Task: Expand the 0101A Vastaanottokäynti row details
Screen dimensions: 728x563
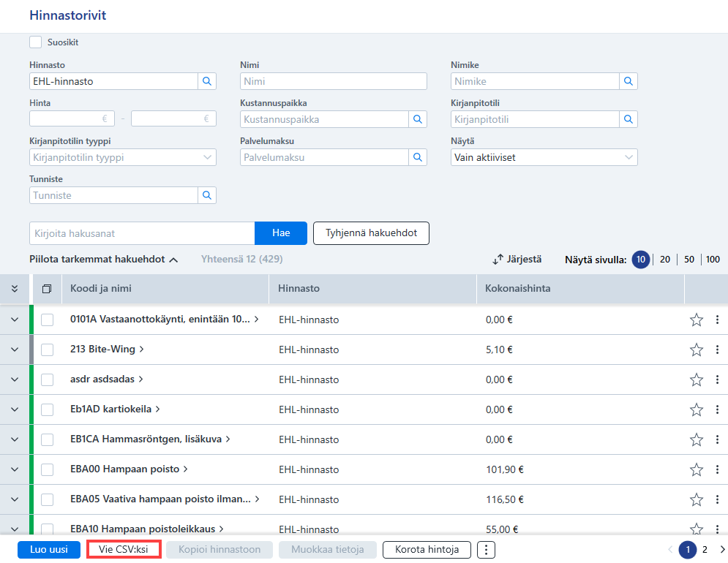Action: (x=15, y=320)
